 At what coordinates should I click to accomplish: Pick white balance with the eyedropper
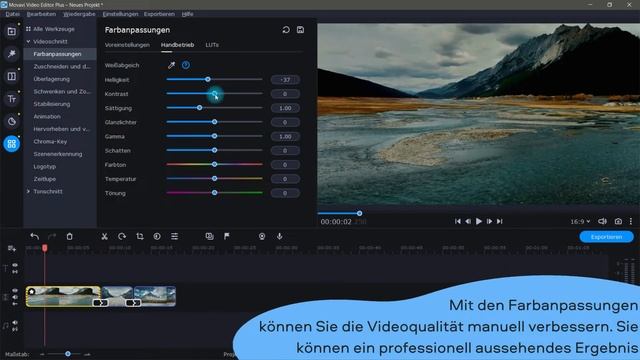pyautogui.click(x=171, y=65)
